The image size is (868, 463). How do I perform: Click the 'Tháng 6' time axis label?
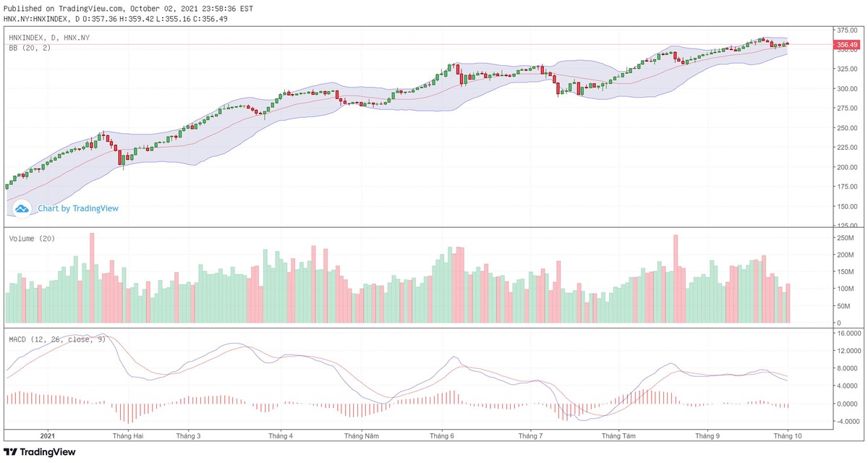tap(441, 436)
